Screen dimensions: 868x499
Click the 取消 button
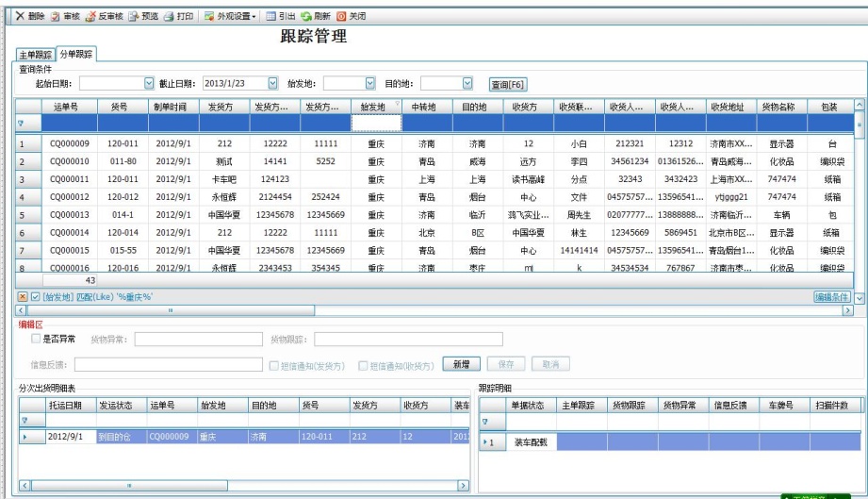pos(550,364)
